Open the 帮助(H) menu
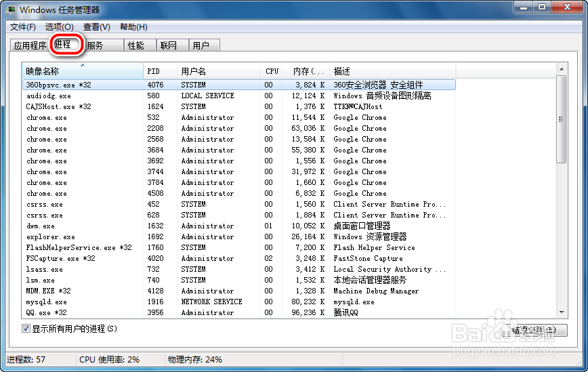Image resolution: width=588 pixels, height=372 pixels. click(x=133, y=27)
